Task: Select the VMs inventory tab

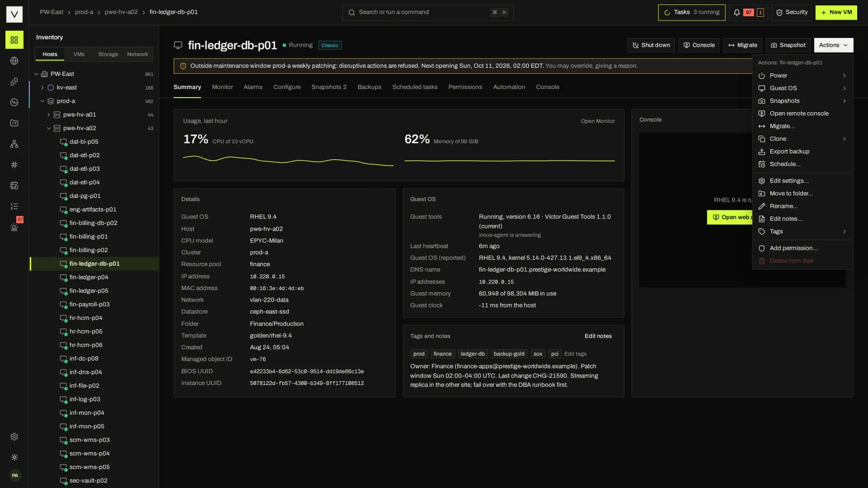Action: (x=79, y=54)
